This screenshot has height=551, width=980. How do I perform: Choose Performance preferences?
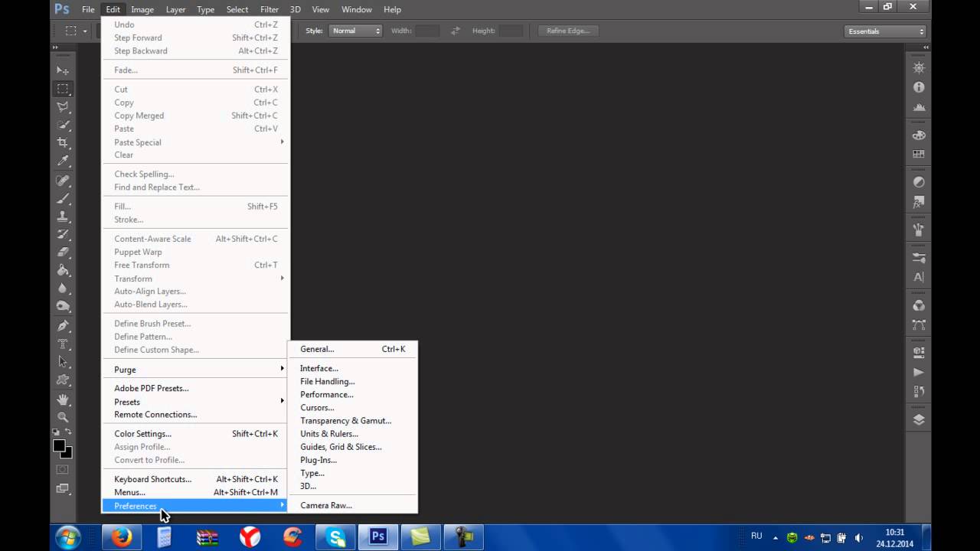(353, 395)
